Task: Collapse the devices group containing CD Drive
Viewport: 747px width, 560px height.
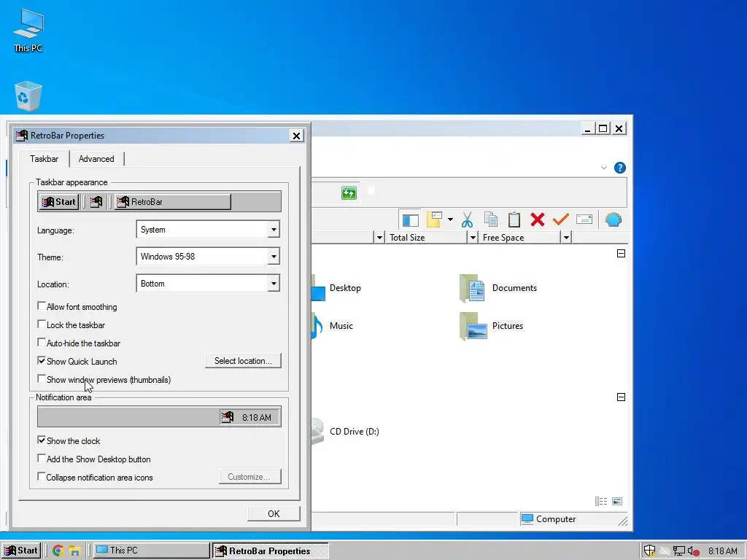Action: click(x=622, y=397)
